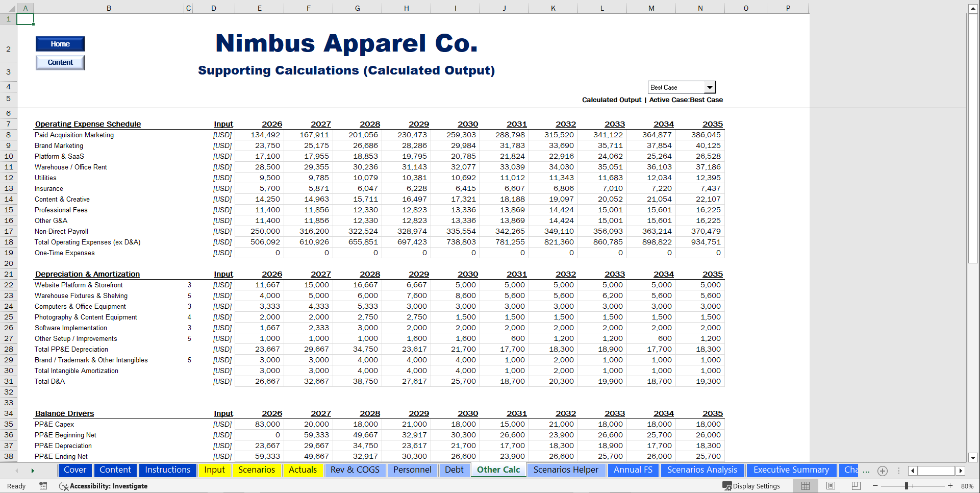Click the Home navigation button
Viewport: 980px width, 493px height.
pos(60,44)
